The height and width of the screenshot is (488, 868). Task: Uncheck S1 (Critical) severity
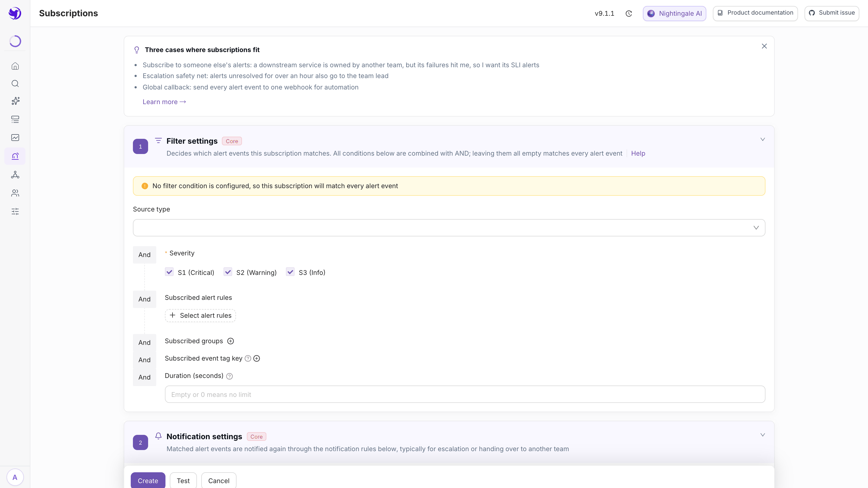[x=169, y=272]
